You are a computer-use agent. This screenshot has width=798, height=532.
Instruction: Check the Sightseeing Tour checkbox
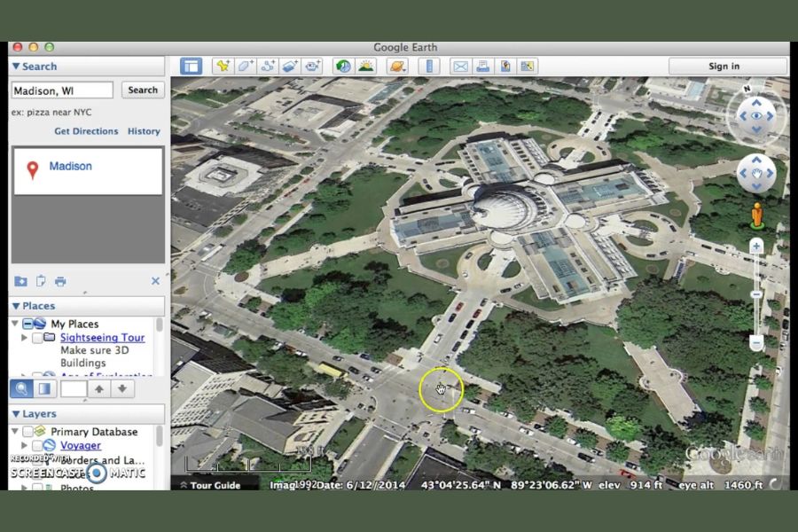tap(37, 338)
